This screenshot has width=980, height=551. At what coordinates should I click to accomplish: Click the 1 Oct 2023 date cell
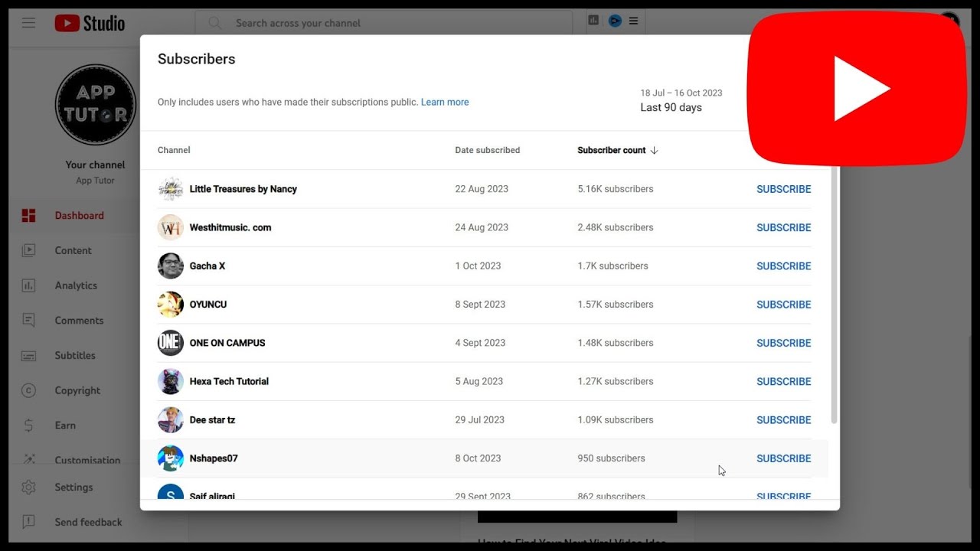(x=478, y=266)
